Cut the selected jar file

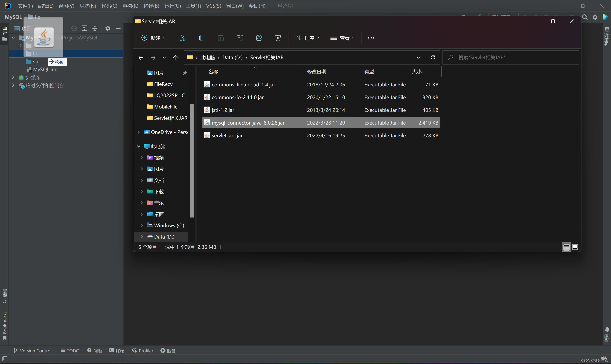(183, 38)
